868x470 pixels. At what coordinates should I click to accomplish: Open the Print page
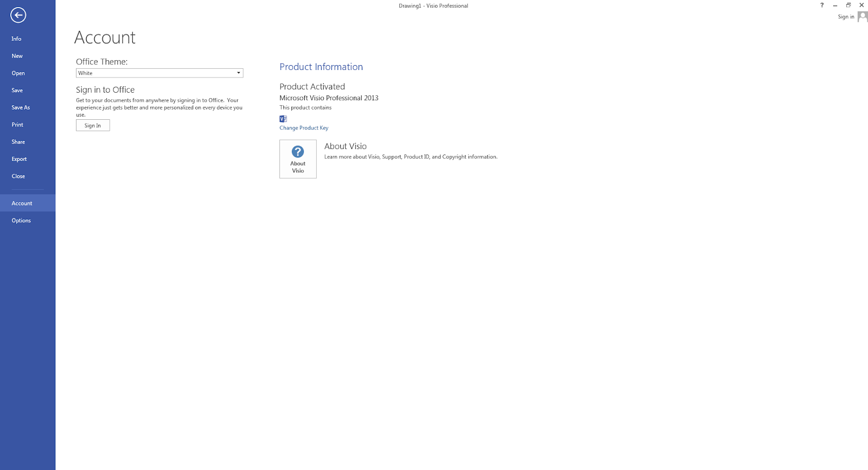pyautogui.click(x=28, y=125)
